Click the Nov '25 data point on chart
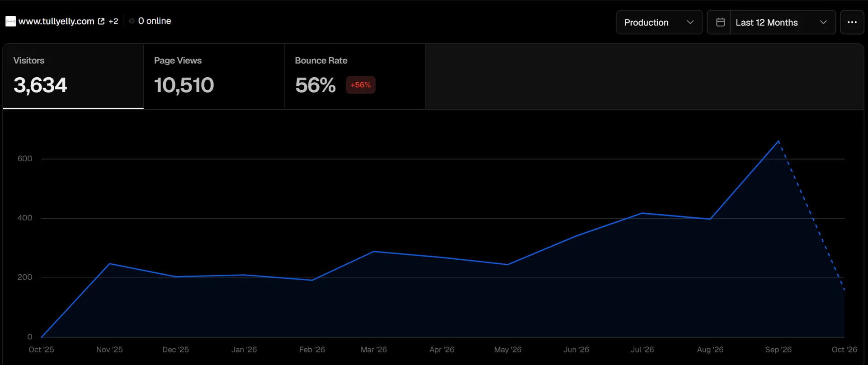Screen dimensions: 868x365 (x=110, y=264)
